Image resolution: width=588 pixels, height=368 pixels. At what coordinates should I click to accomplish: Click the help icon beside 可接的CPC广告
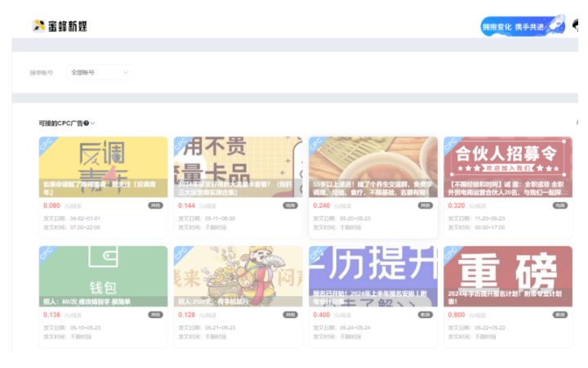87,123
